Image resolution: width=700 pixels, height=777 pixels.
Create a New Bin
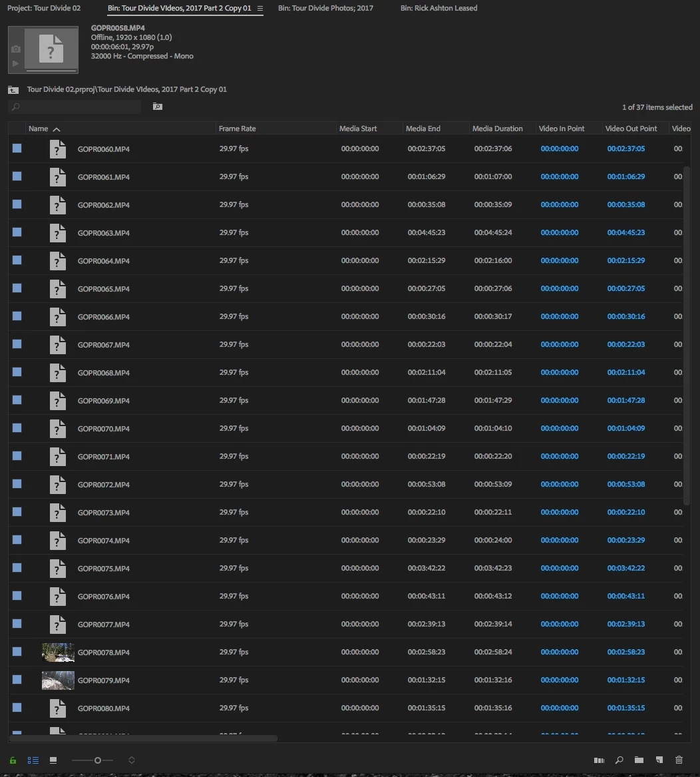point(639,760)
